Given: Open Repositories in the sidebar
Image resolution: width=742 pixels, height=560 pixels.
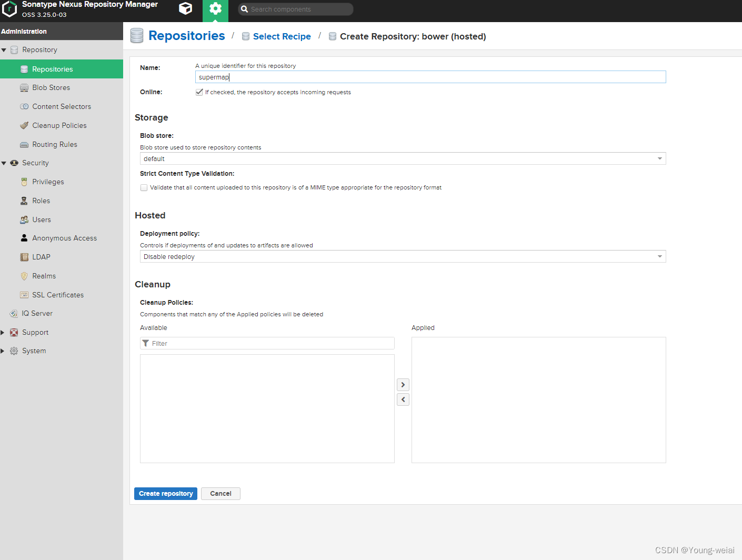Looking at the screenshot, I should pyautogui.click(x=62, y=69).
